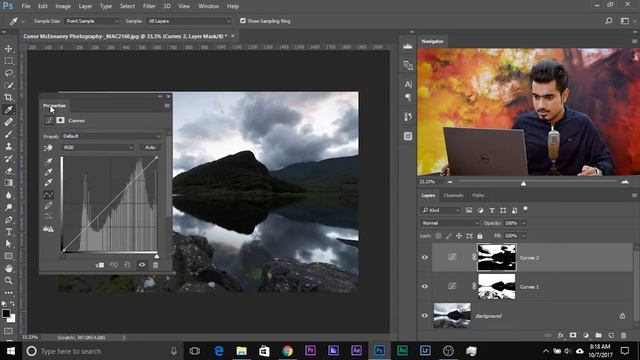Select the Zoom tool

(9, 280)
